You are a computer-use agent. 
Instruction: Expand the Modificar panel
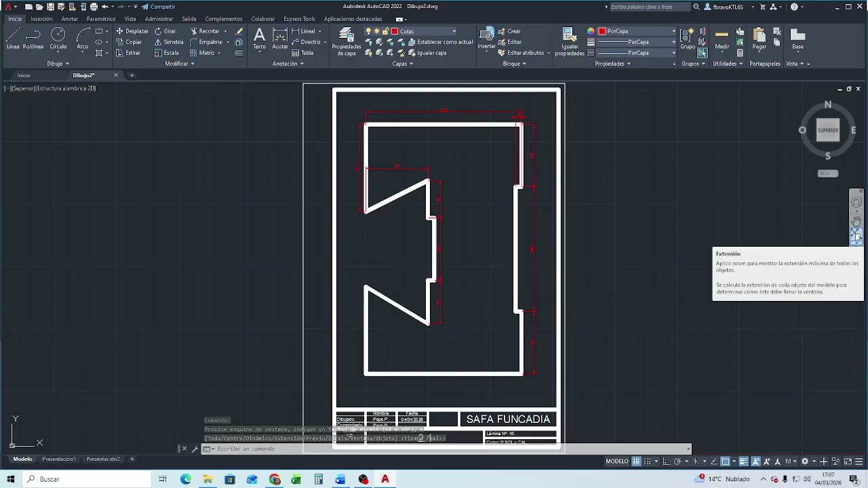click(180, 64)
